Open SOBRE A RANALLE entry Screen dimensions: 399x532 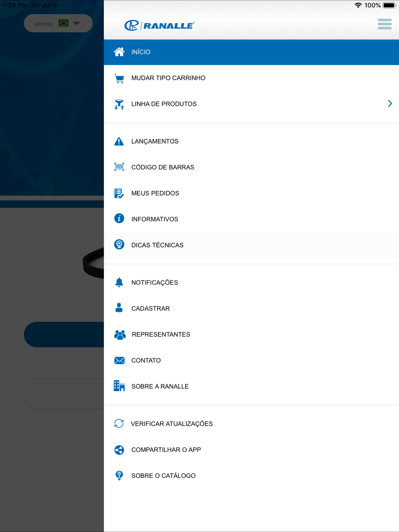(251, 386)
